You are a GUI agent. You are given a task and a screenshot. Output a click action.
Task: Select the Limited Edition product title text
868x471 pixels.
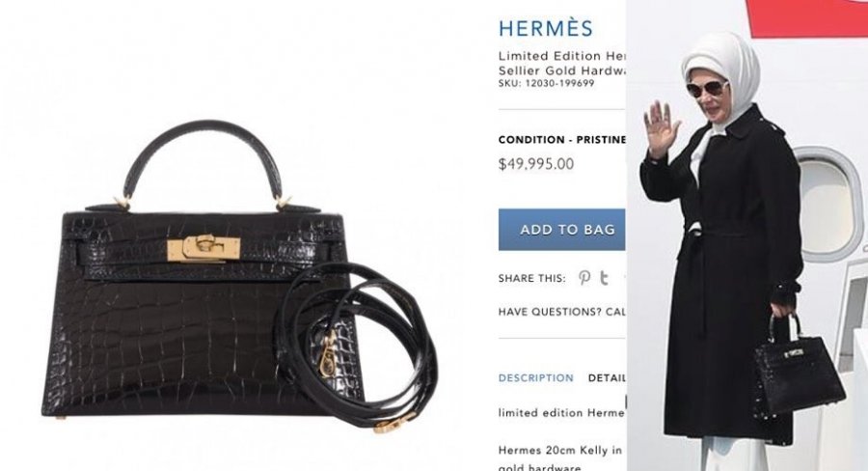[x=562, y=63]
